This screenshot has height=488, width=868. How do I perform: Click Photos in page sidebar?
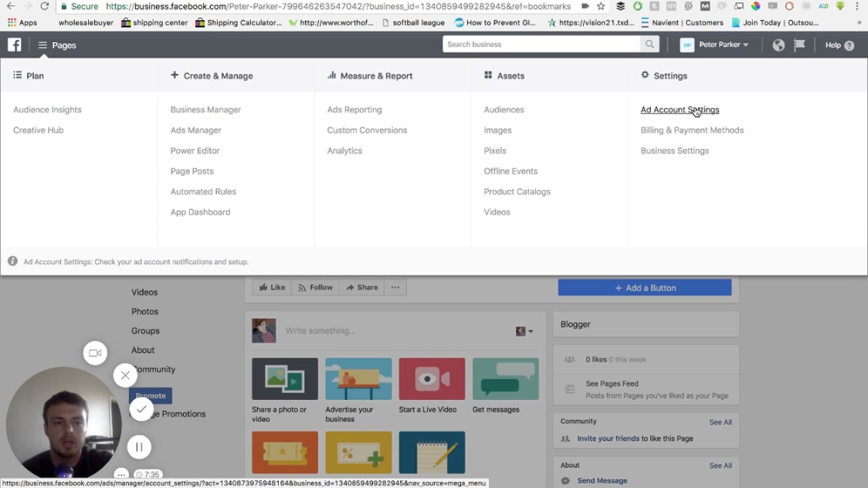click(145, 312)
